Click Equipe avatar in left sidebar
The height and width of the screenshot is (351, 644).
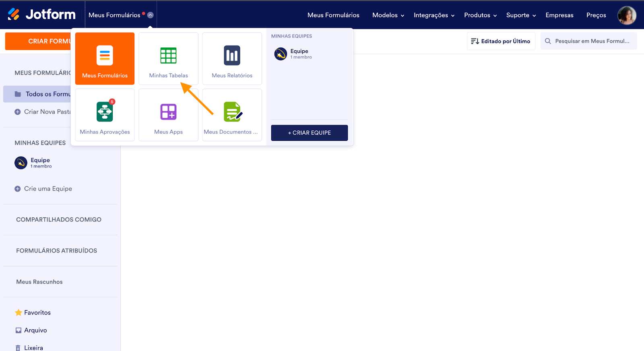coord(21,163)
